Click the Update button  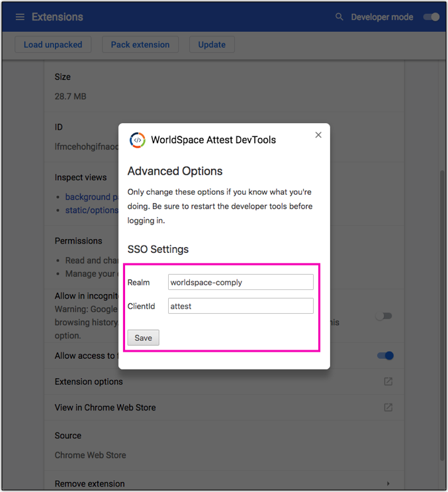click(212, 44)
